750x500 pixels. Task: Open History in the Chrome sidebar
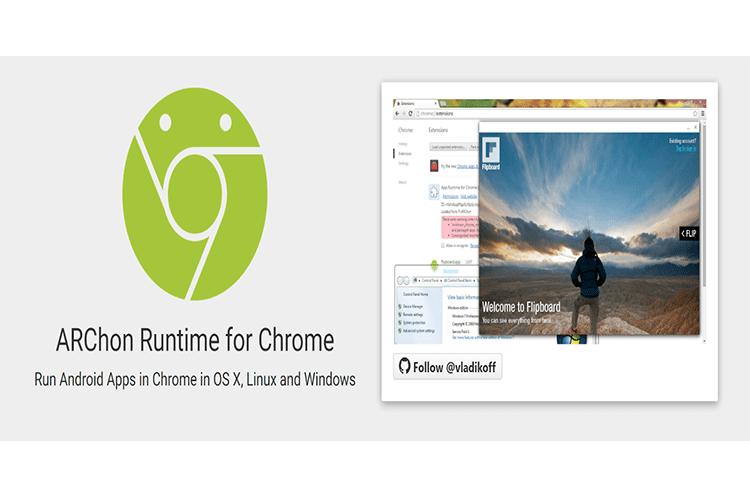(x=403, y=145)
